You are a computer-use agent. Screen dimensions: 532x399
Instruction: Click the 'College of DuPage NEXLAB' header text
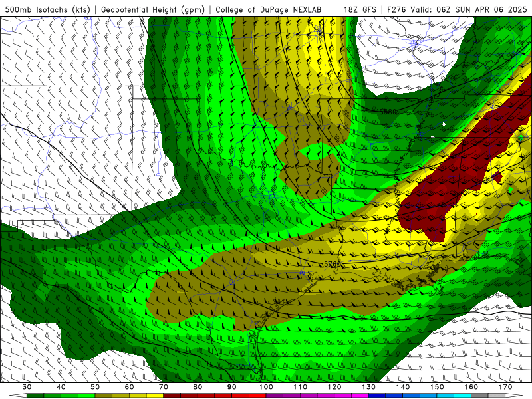(269, 9)
